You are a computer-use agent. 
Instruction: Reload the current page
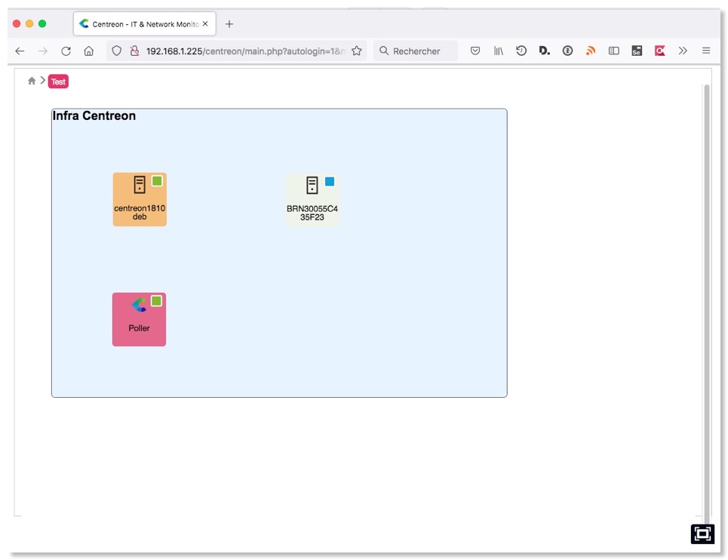pos(66,51)
